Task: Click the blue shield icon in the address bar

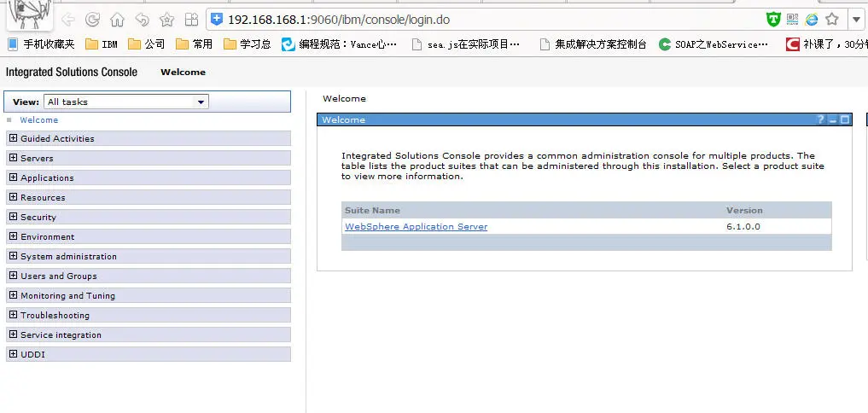Action: pos(217,20)
